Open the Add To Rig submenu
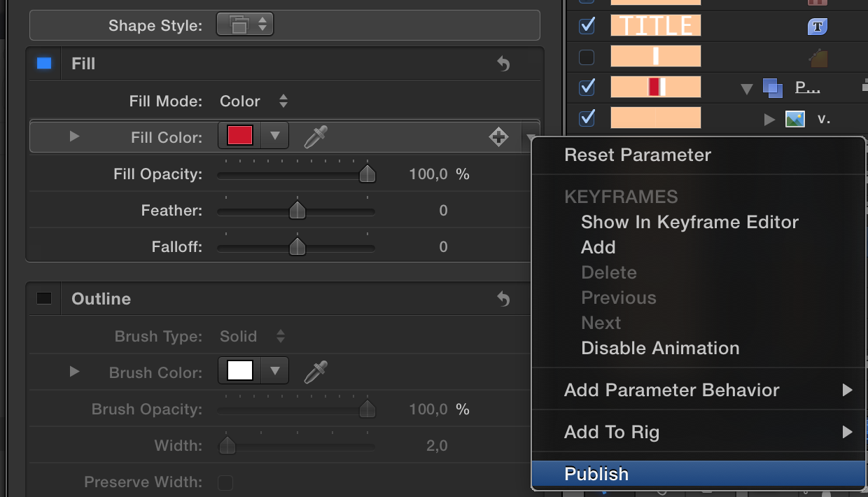Image resolution: width=868 pixels, height=497 pixels. point(612,432)
